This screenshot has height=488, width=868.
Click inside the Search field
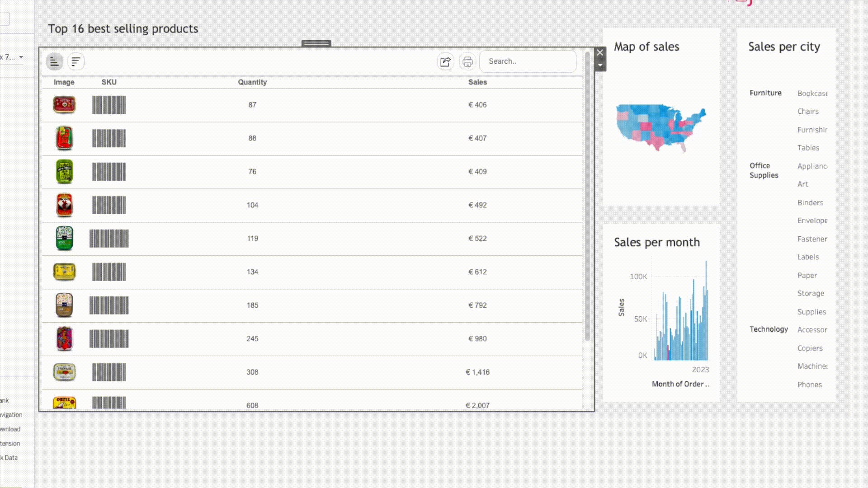527,61
